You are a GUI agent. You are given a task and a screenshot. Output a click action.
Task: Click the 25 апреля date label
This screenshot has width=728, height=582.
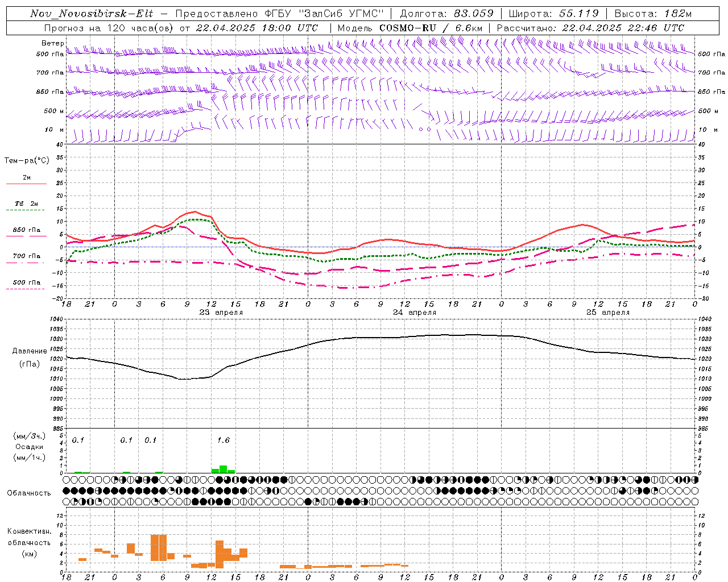[608, 312]
